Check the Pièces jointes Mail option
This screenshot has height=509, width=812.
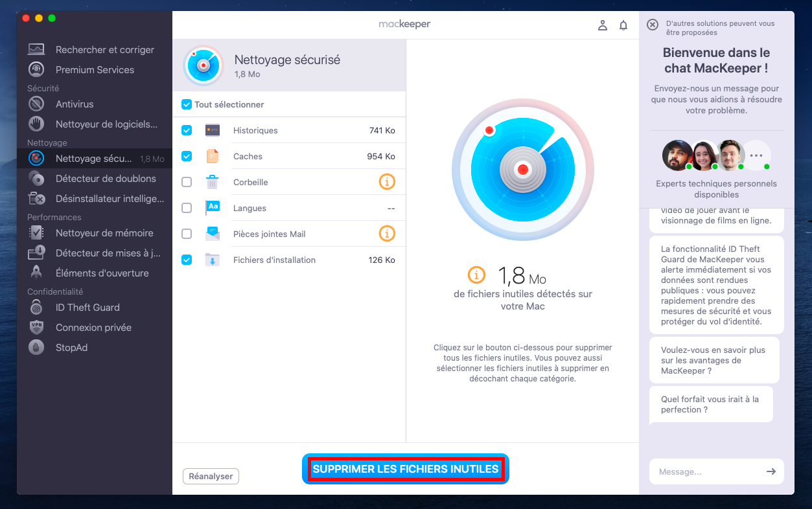186,234
